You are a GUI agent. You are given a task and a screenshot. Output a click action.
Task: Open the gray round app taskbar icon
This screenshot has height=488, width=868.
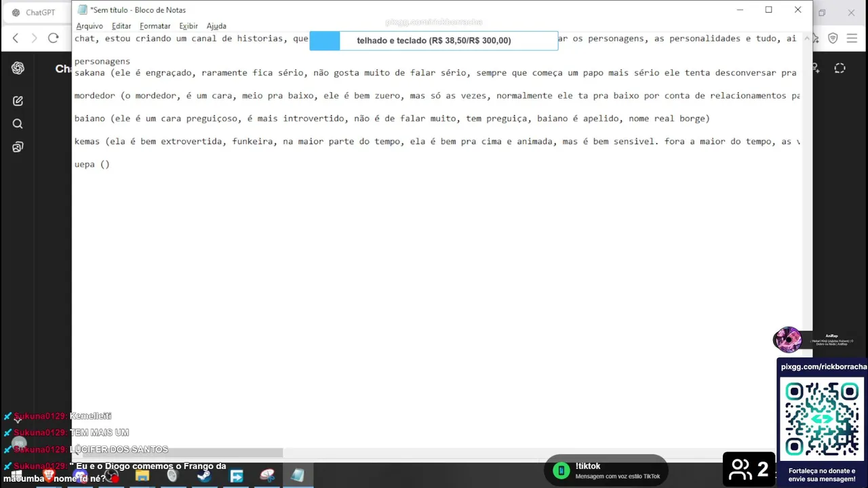(x=172, y=476)
